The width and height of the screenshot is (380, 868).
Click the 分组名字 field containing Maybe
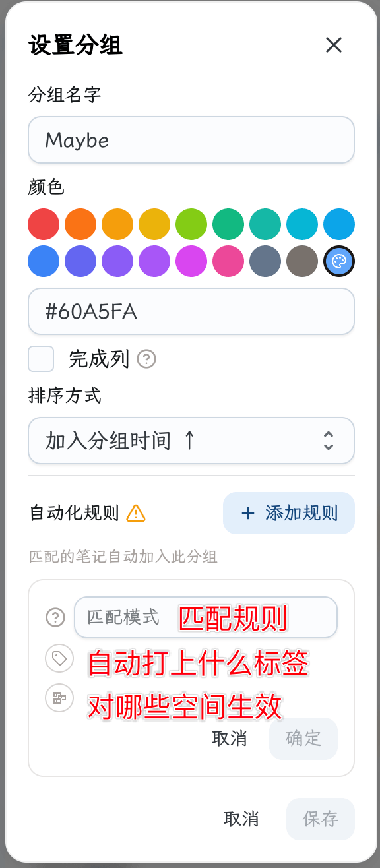tap(191, 140)
